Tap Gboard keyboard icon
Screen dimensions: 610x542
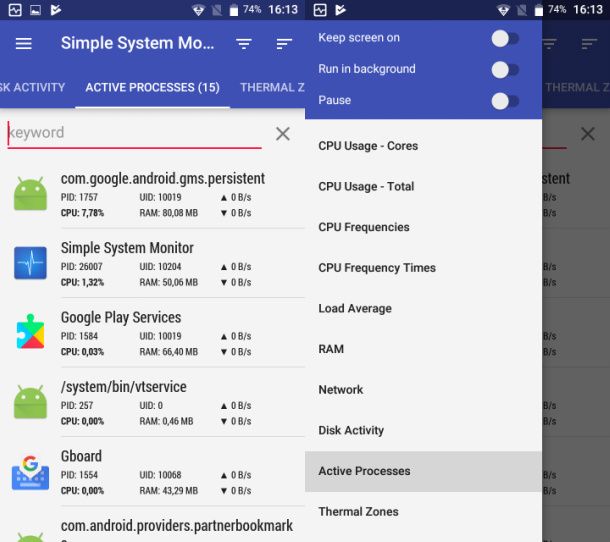click(x=30, y=472)
